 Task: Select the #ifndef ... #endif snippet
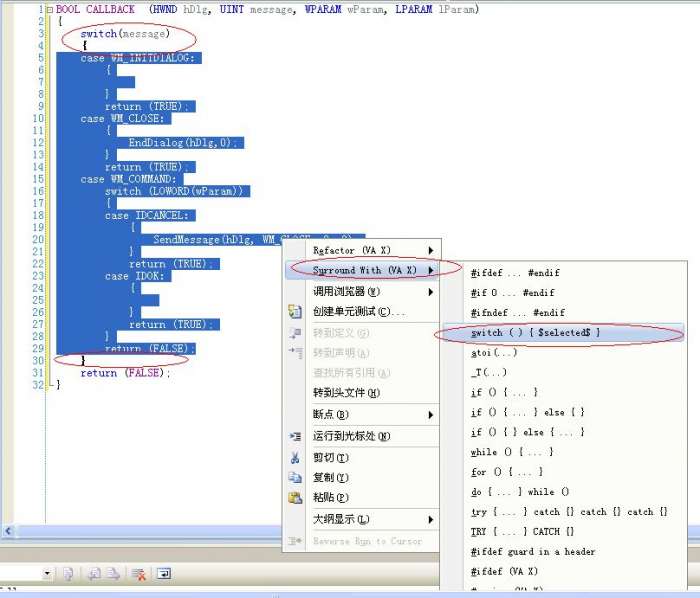tap(563, 312)
